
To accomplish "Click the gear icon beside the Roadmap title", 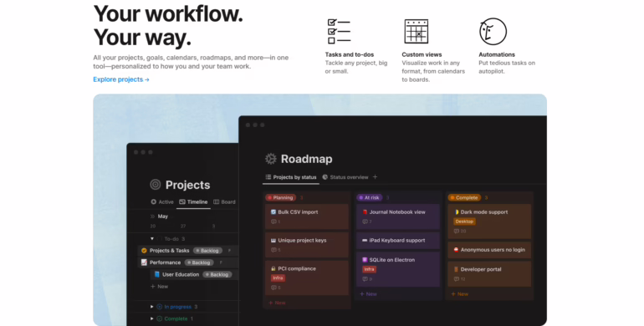I will (x=271, y=159).
